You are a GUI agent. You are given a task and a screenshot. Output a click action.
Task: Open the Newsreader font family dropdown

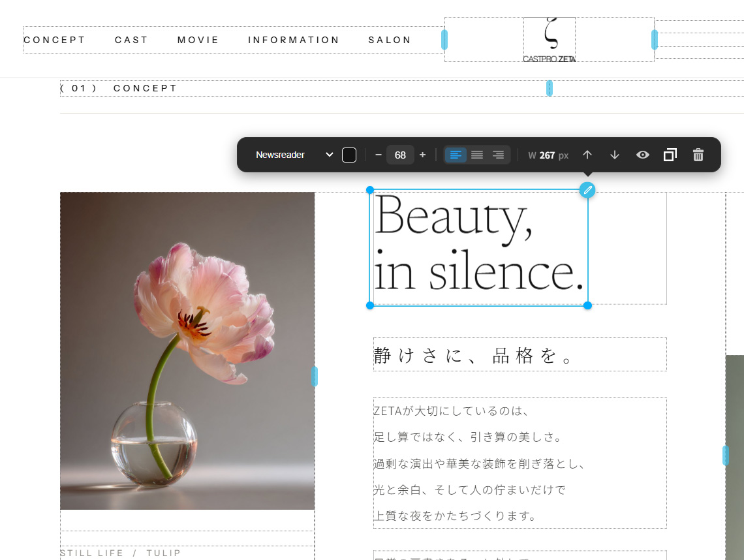(294, 155)
